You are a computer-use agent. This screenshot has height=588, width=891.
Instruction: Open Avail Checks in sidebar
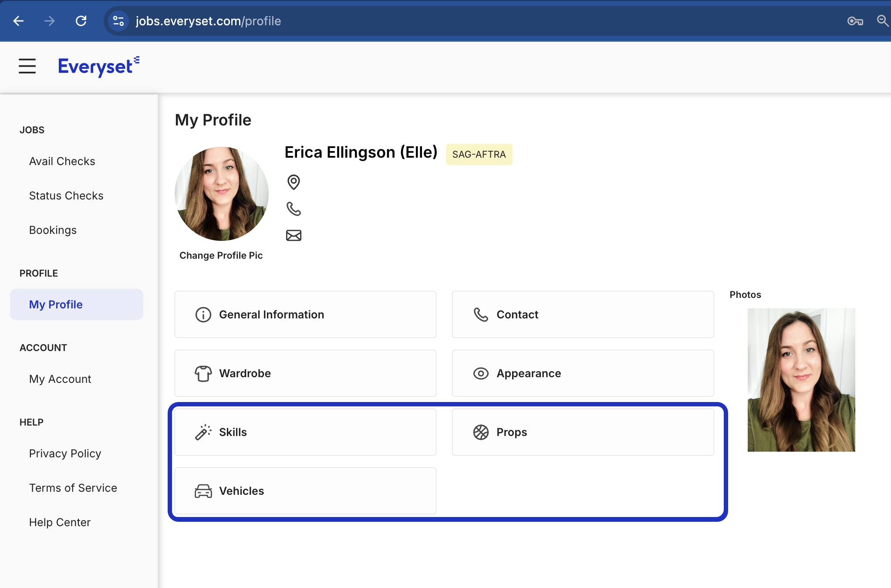tap(62, 161)
